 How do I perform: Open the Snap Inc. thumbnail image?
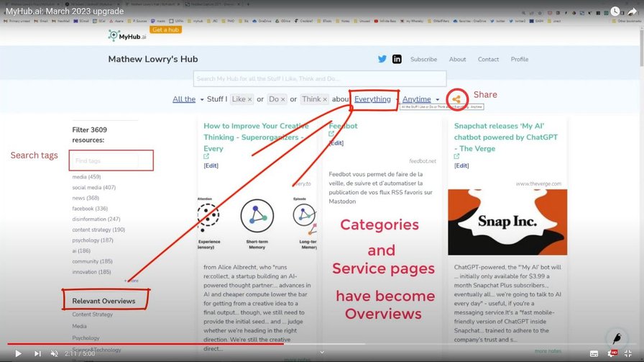click(x=507, y=222)
